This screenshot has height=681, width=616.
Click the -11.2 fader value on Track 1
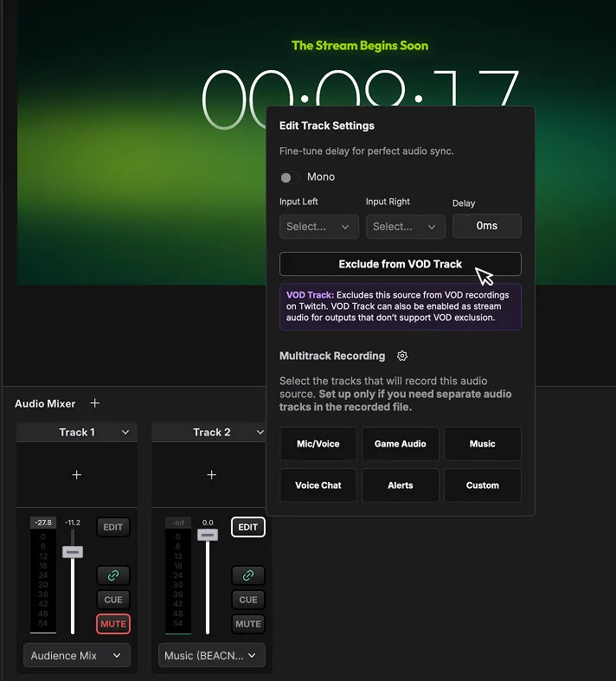point(73,523)
